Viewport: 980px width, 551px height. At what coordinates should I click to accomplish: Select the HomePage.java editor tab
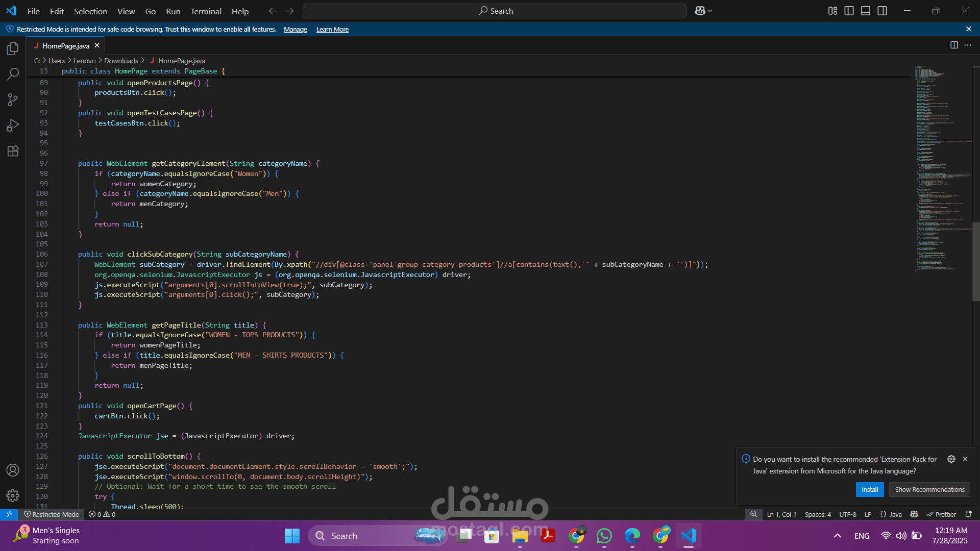[x=65, y=46]
